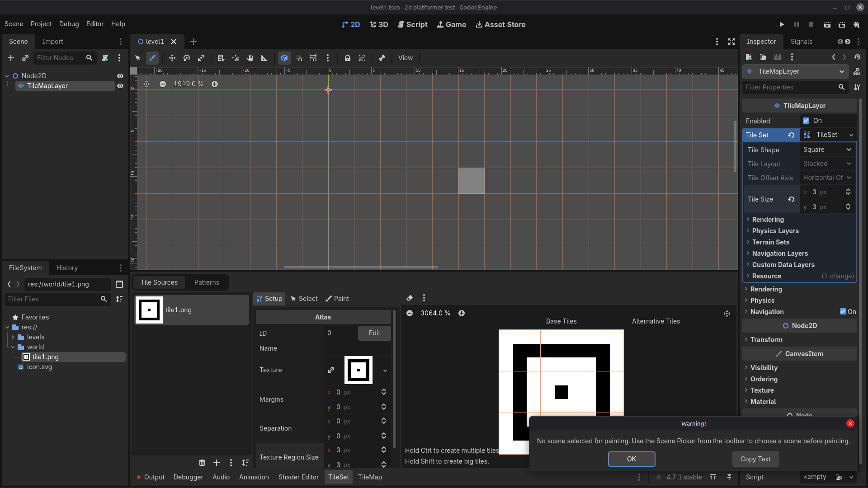Switch to the Import tab
This screenshot has height=488, width=868.
coord(52,42)
